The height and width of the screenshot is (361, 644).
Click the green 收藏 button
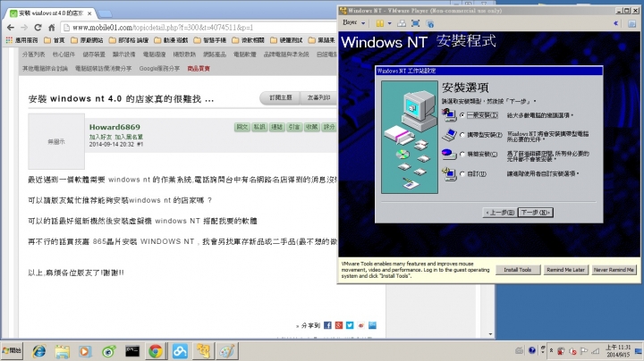[311, 127]
